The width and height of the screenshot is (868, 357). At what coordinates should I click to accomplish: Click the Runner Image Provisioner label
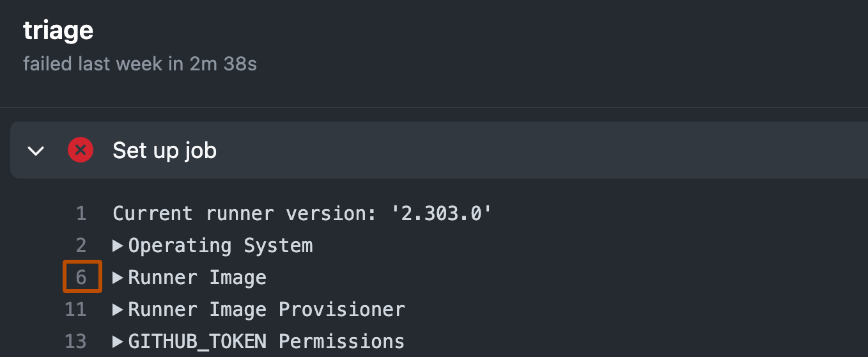[267, 310]
